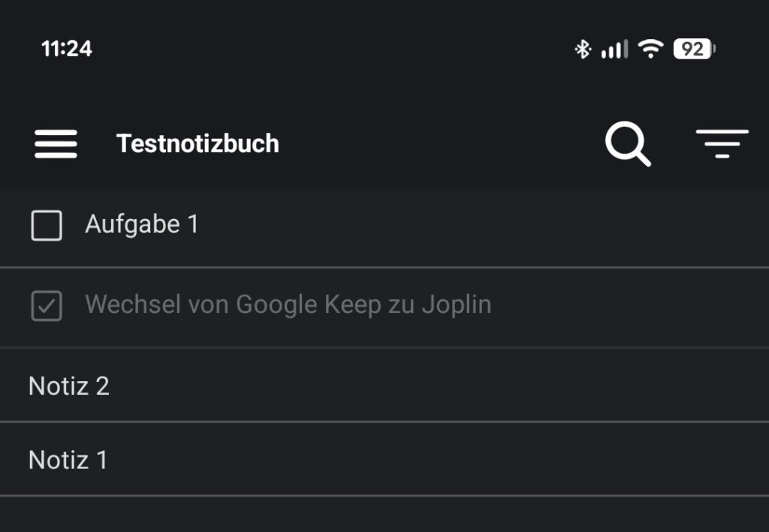Click the Bluetooth icon in the status bar
The height and width of the screenshot is (532, 769).
pyautogui.click(x=581, y=49)
